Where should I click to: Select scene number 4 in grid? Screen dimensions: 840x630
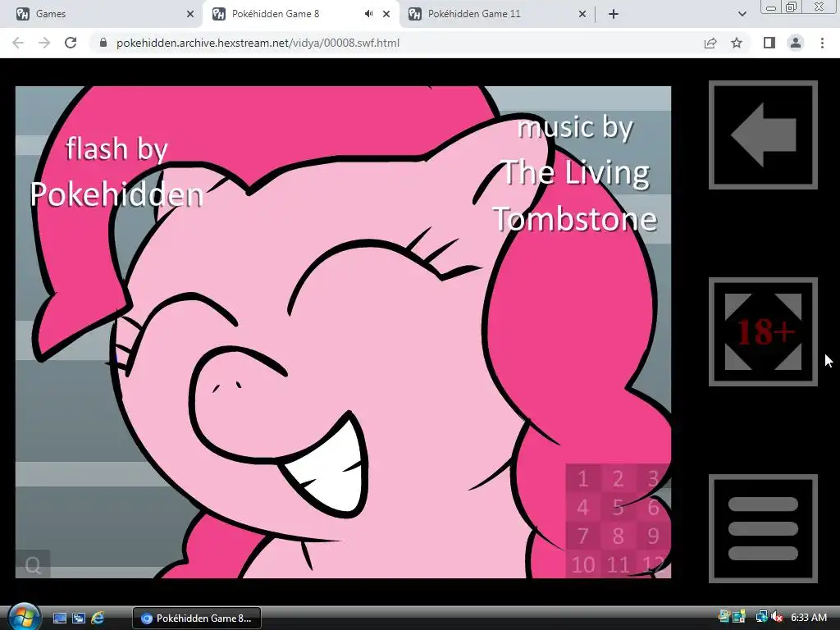tap(583, 507)
